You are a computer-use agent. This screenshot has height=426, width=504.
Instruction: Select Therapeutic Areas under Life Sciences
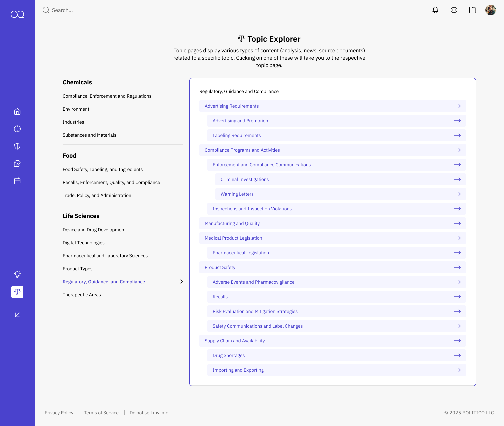pos(82,295)
